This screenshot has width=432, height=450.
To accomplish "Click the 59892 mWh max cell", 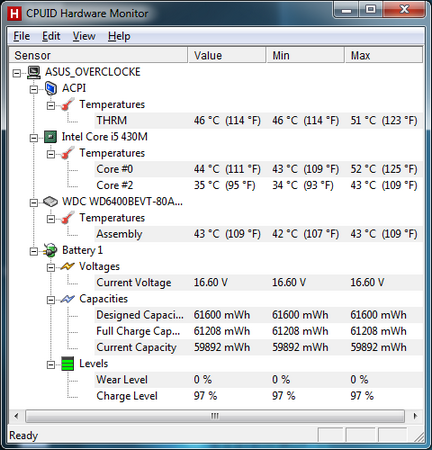I will coord(378,347).
